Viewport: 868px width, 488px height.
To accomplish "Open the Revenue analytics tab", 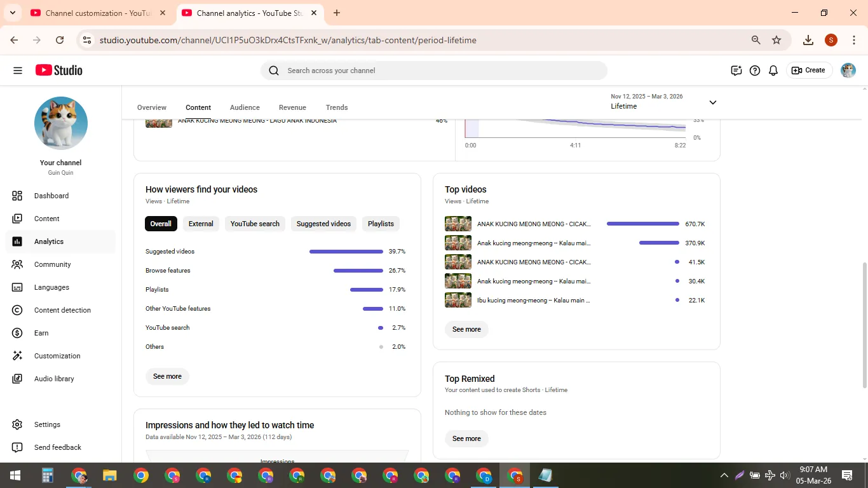I will click(292, 107).
